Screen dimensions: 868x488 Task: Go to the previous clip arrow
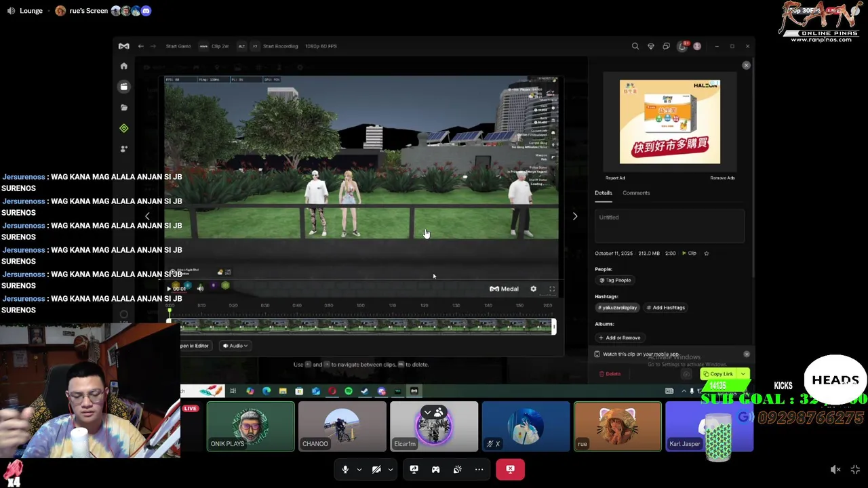point(147,216)
